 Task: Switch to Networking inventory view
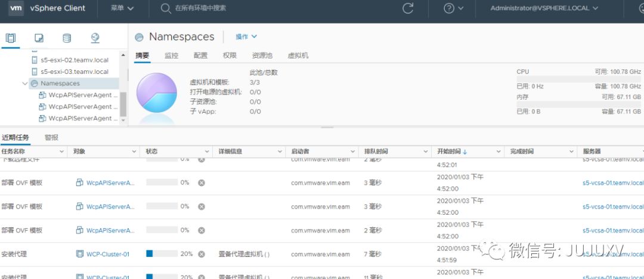coord(95,38)
